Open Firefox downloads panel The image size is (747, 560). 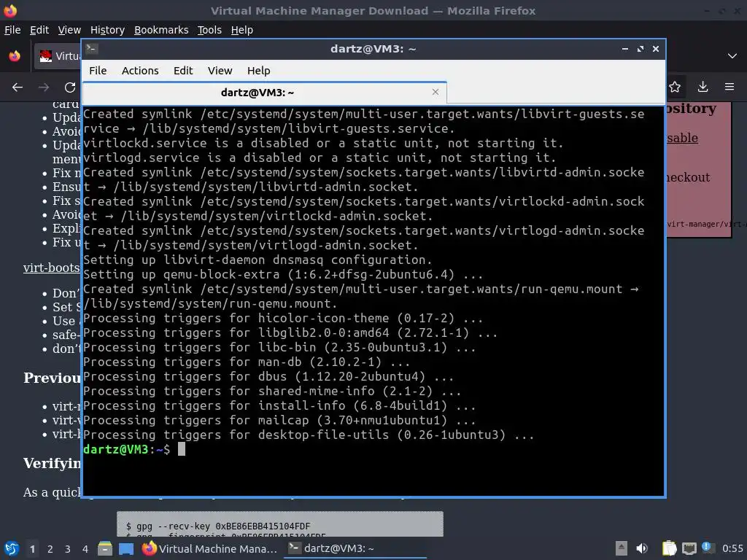(x=703, y=87)
